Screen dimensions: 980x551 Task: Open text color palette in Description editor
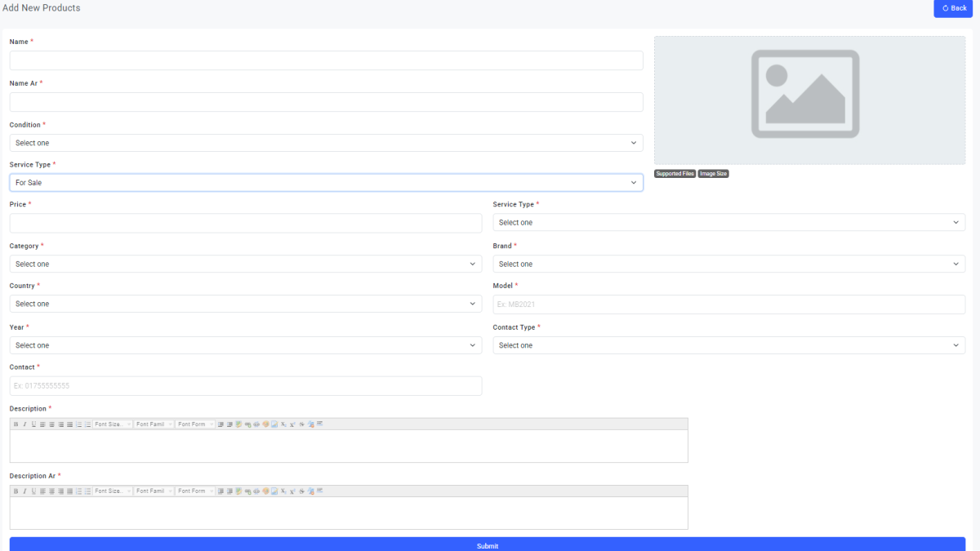click(265, 424)
